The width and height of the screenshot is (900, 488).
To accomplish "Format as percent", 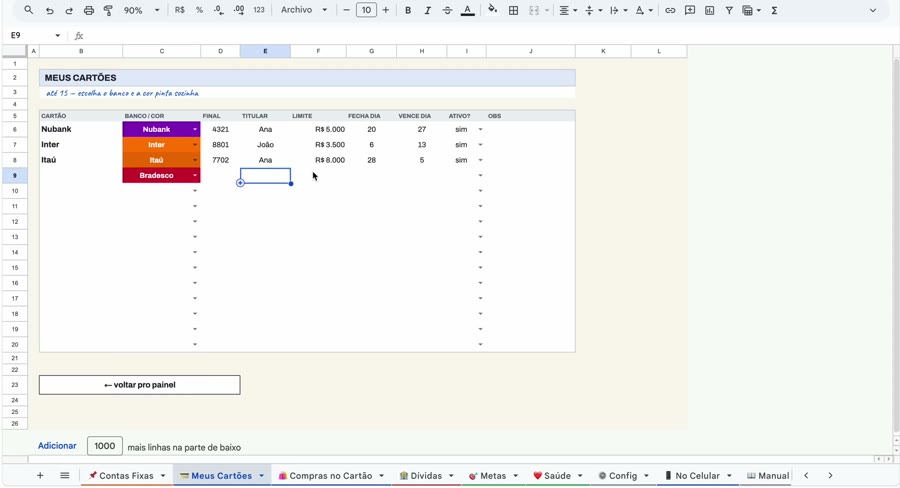I will tap(199, 10).
